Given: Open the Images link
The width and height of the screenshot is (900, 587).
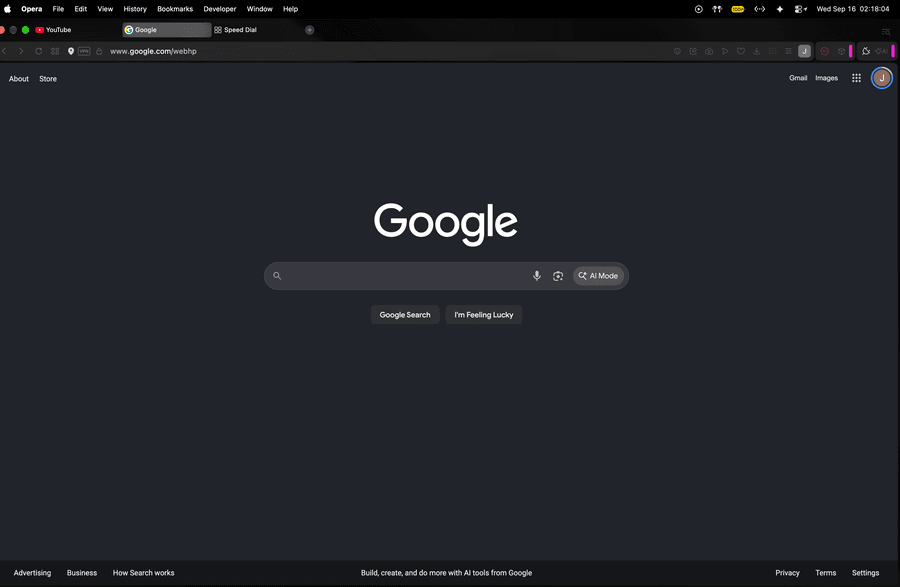Looking at the screenshot, I should pyautogui.click(x=827, y=78).
